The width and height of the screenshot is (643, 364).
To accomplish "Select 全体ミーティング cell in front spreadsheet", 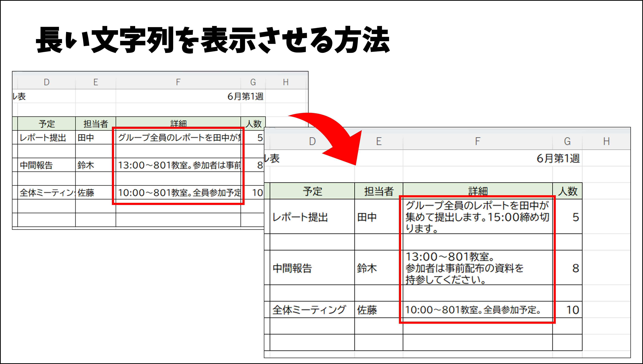I will point(312,310).
